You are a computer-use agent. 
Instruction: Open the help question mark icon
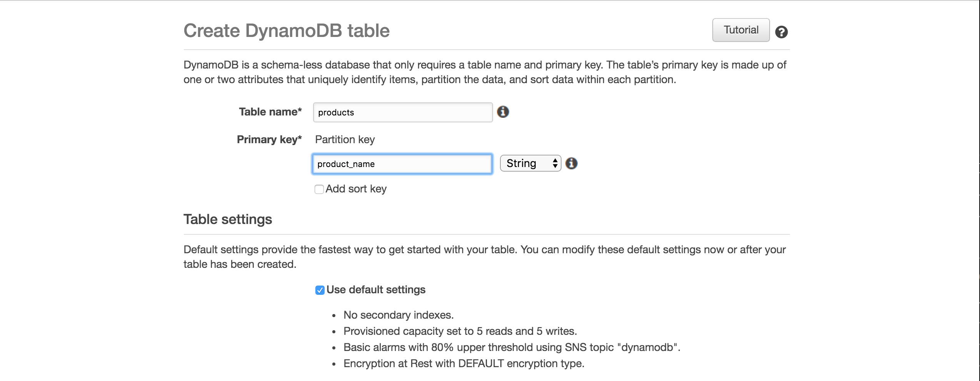[x=781, y=32]
